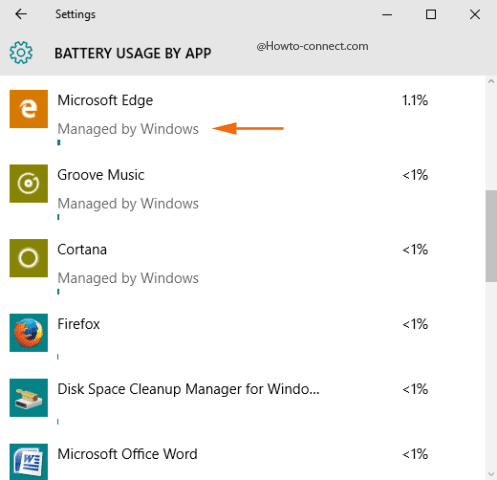The image size is (497, 480).
Task: Click <1% value for Disk Space Cleanup
Action: 415,389
